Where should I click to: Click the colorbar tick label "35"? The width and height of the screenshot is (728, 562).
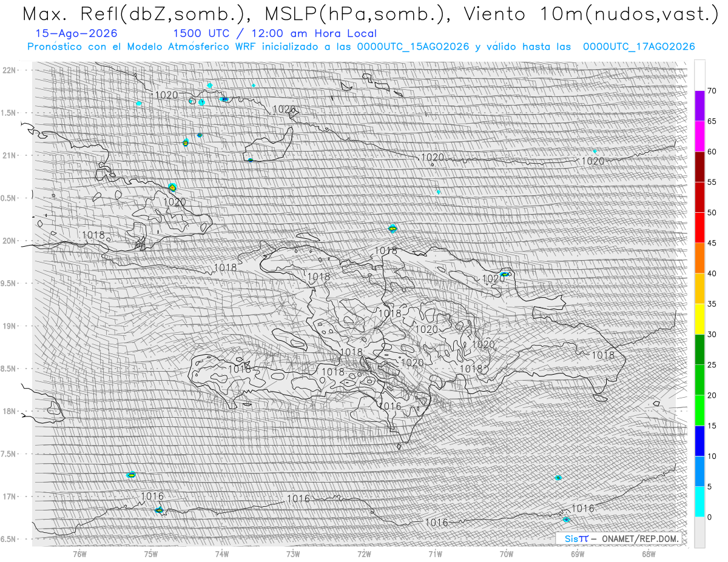(712, 304)
